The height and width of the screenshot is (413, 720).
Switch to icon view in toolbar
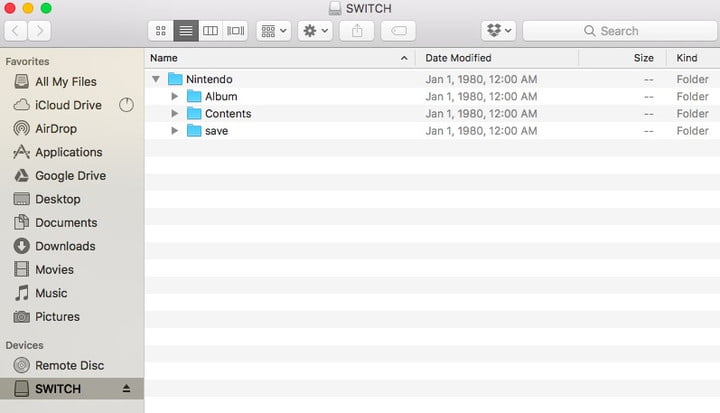tap(161, 31)
